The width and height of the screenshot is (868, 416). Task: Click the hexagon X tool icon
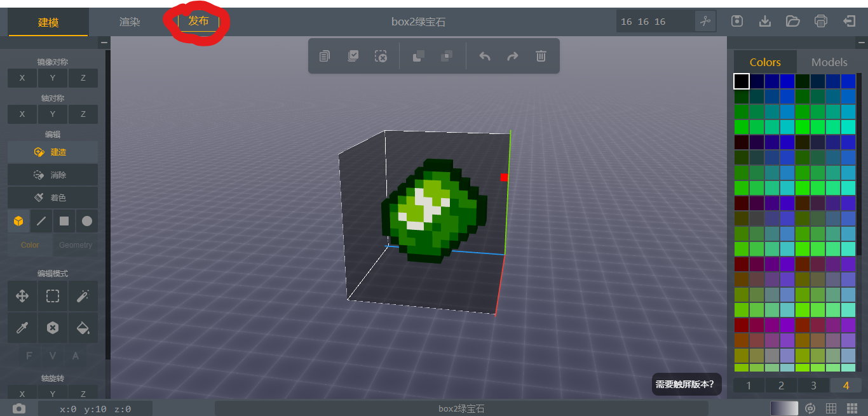(x=53, y=328)
